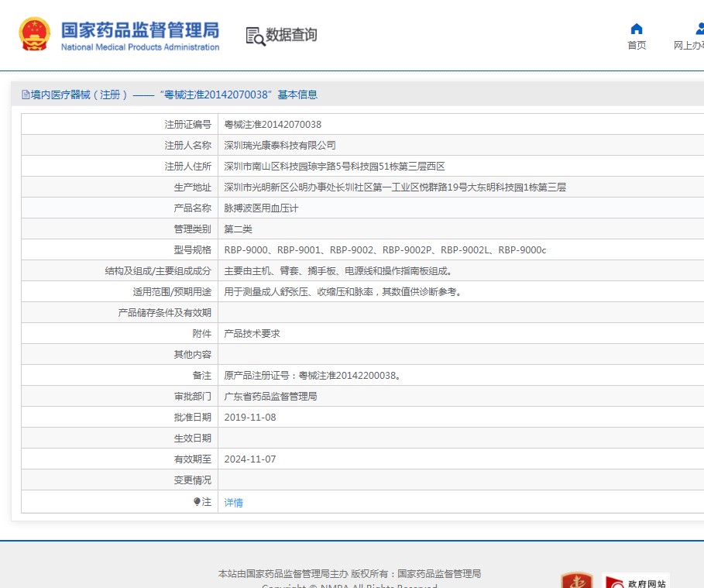Open the 网上办事 user icon
The width and height of the screenshot is (704, 588).
point(699,29)
